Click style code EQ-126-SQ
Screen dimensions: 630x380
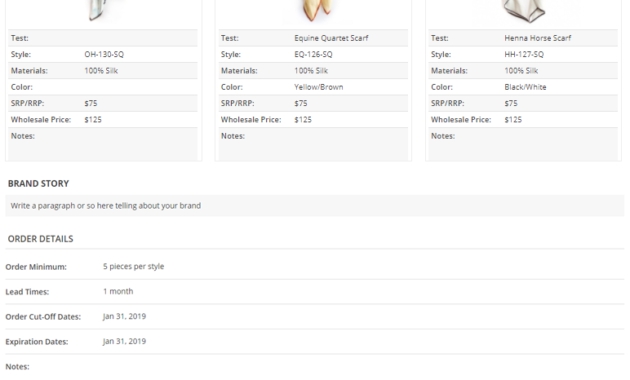coord(313,54)
